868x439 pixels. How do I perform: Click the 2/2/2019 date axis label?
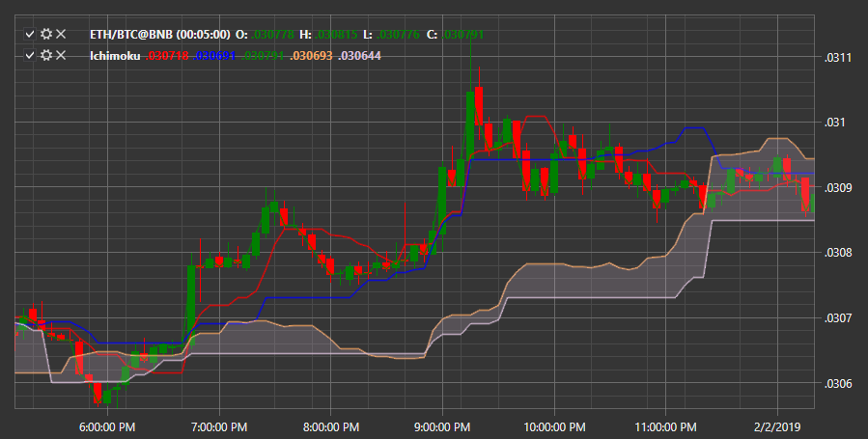point(777,427)
